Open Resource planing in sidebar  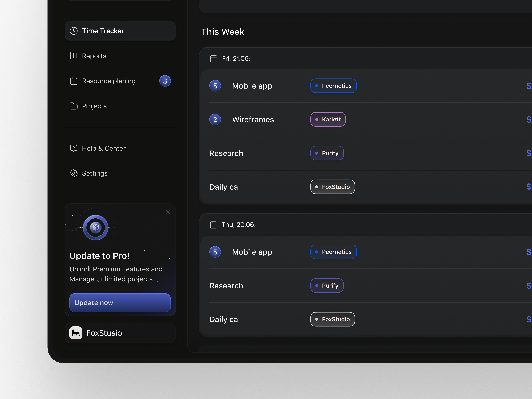point(120,81)
